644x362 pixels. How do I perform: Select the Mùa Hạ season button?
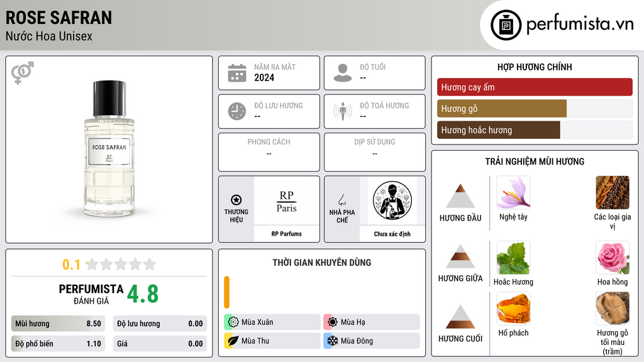pyautogui.click(x=372, y=322)
